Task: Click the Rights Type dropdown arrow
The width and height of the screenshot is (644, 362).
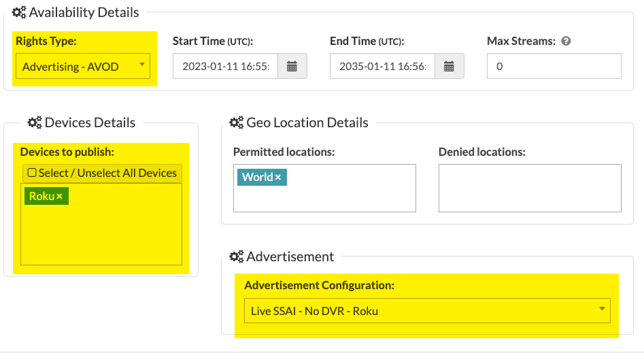Action: pos(142,65)
